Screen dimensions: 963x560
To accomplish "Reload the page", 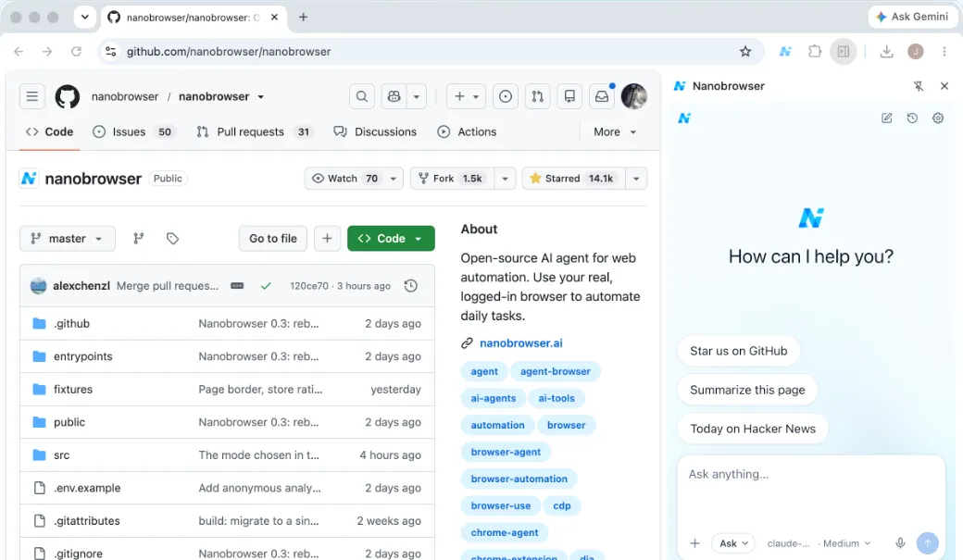I will [x=76, y=52].
